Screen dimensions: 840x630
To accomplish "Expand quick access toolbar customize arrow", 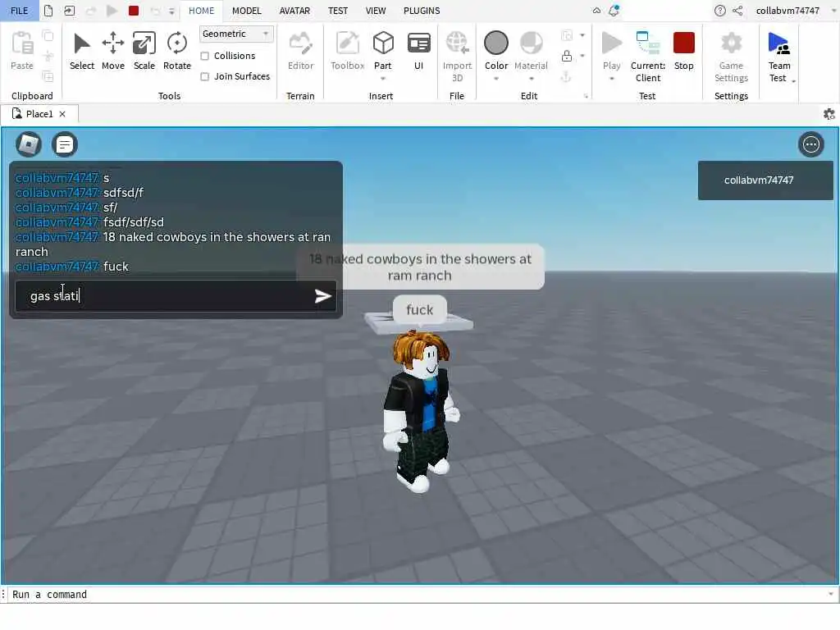I will (172, 11).
